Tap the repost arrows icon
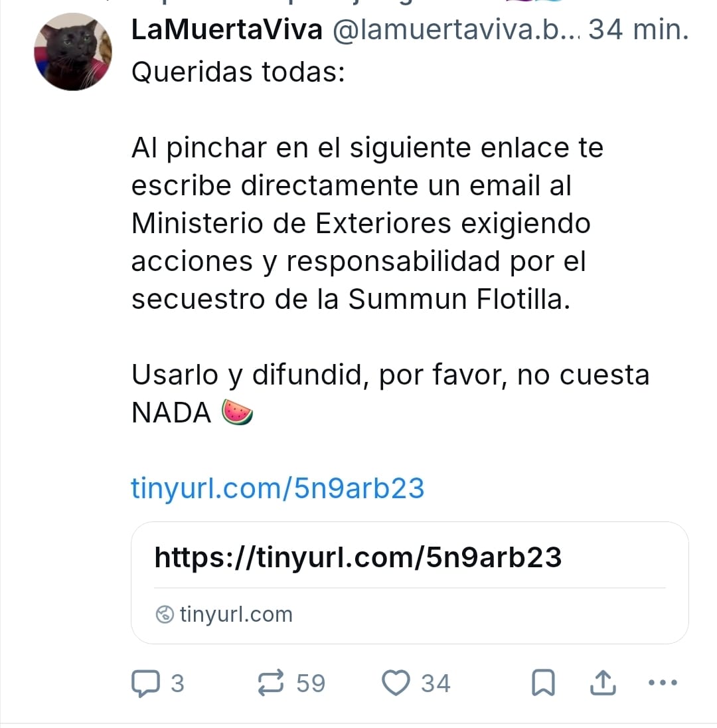The image size is (717, 728). pyautogui.click(x=271, y=683)
